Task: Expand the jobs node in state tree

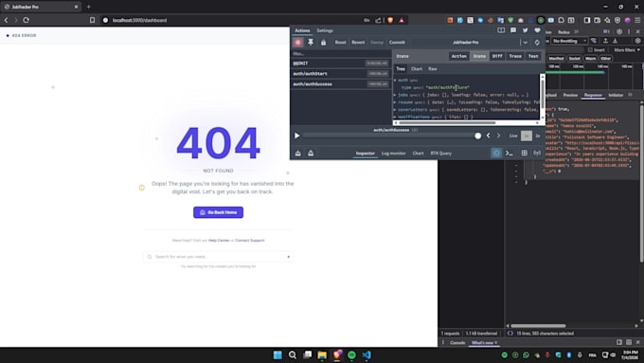Action: 396,95
